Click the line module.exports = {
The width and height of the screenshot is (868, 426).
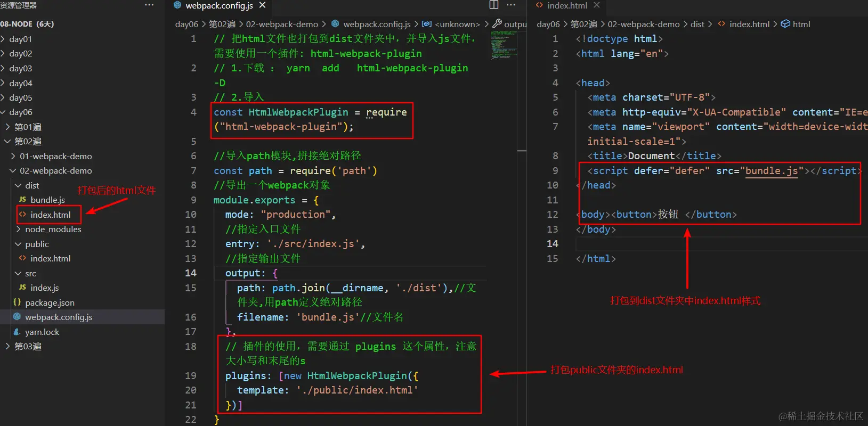266,200
